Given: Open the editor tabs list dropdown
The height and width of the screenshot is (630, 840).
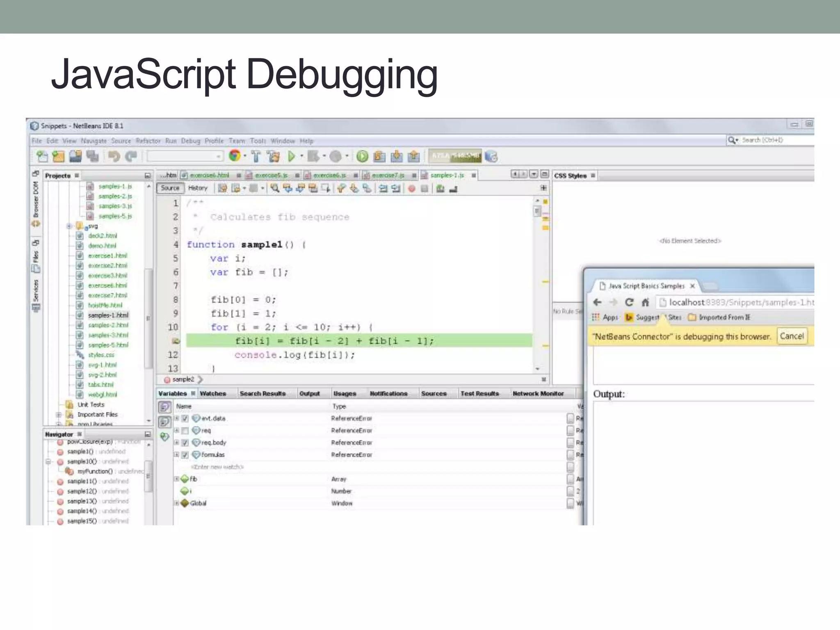Looking at the screenshot, I should [533, 174].
